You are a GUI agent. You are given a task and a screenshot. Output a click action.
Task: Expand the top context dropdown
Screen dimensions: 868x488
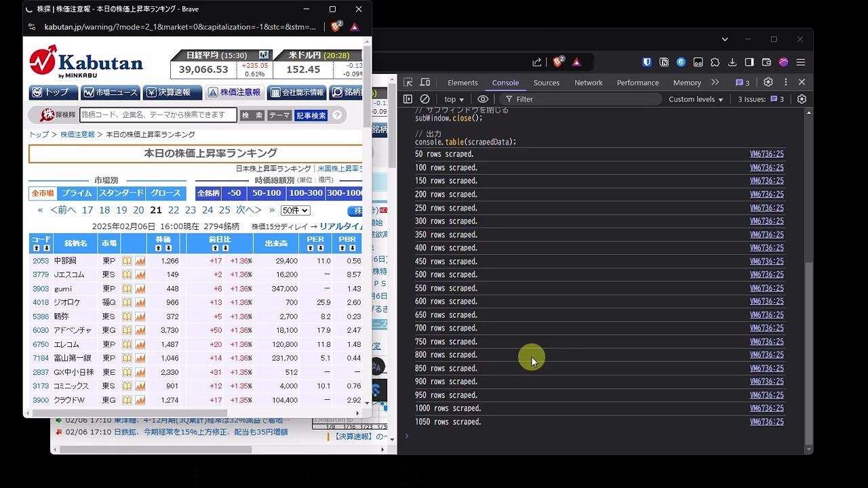coord(454,99)
